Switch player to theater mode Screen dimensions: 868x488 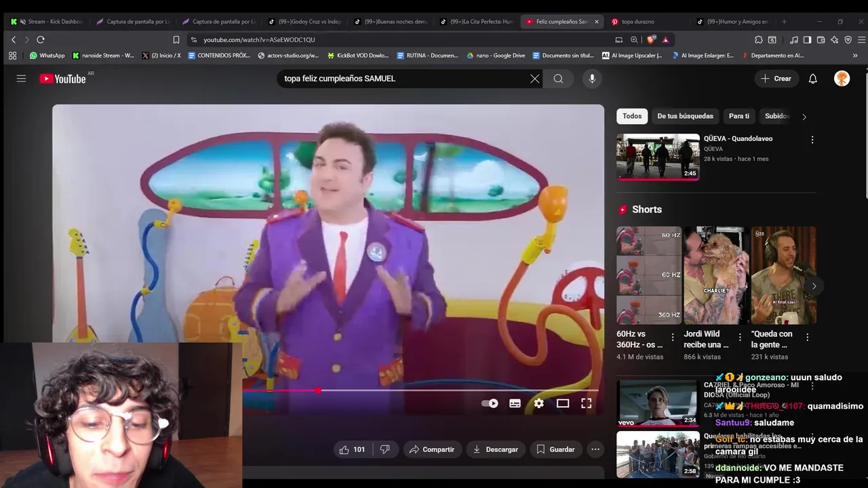tap(562, 403)
